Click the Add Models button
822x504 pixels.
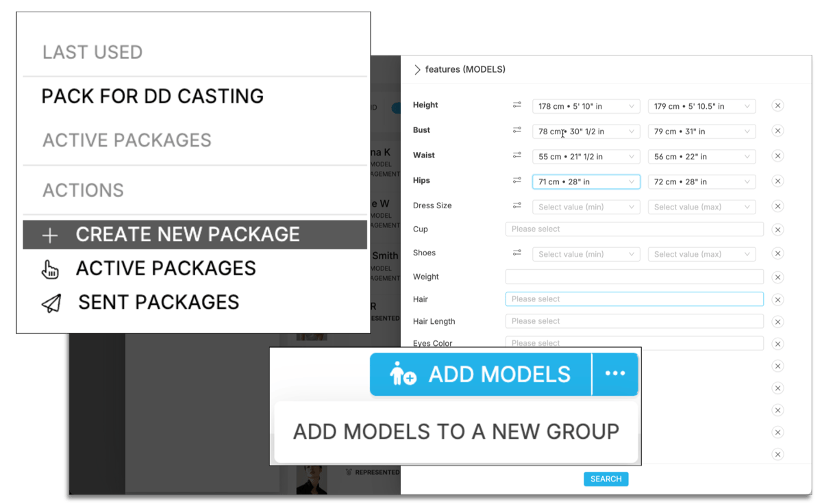pos(481,375)
